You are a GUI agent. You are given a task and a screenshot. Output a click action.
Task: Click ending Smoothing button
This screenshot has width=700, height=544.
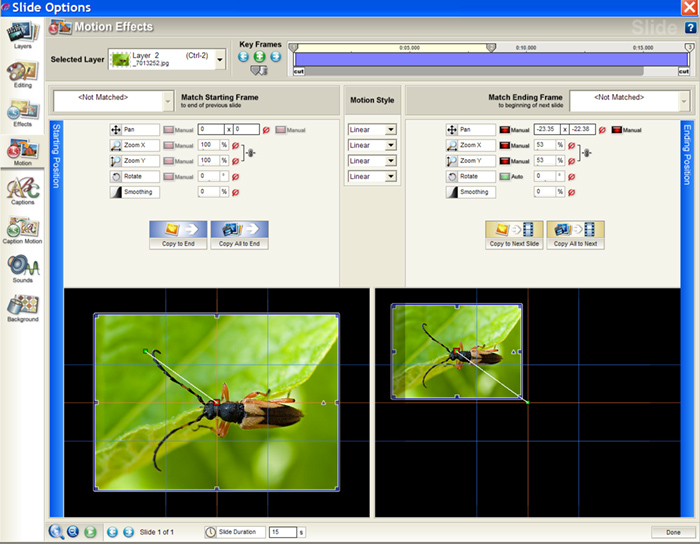(471, 192)
